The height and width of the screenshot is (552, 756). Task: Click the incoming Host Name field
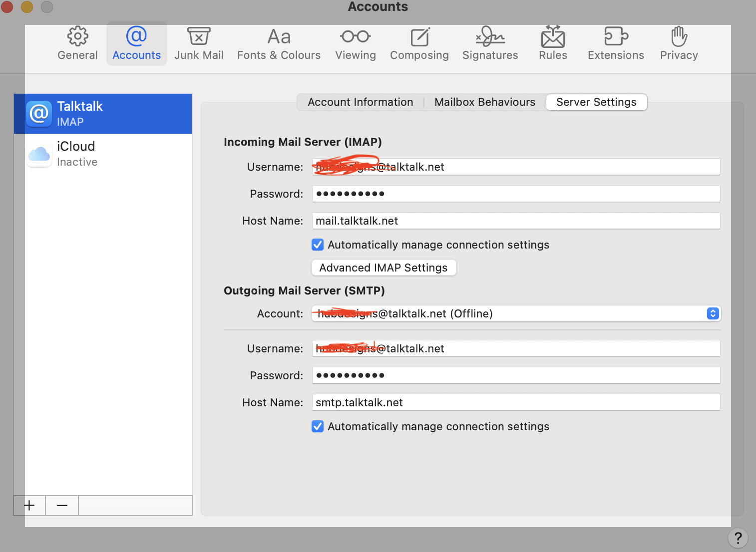516,221
